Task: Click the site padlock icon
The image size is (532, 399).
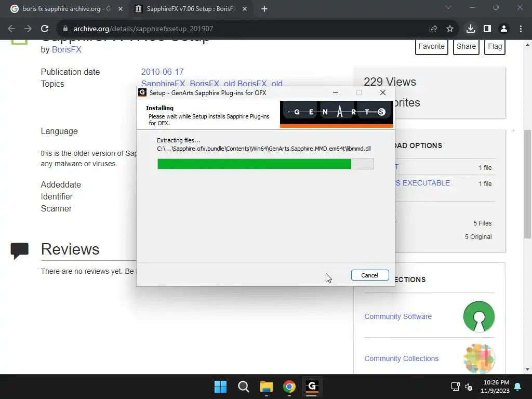Action: coord(65,29)
